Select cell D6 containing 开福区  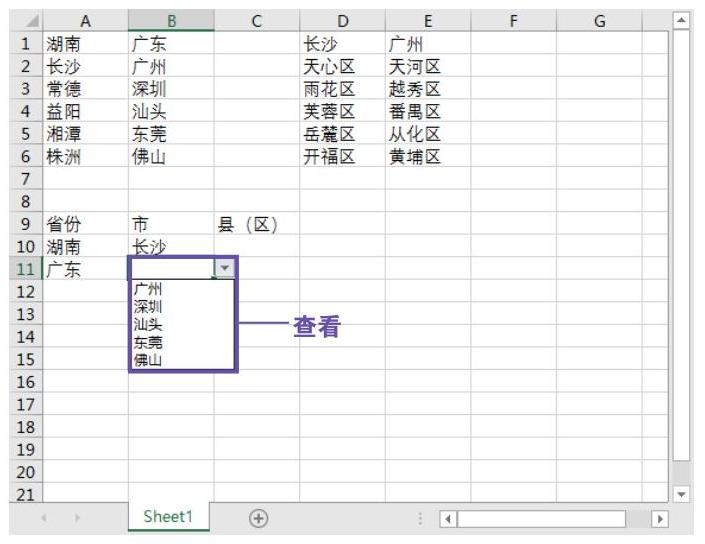click(x=343, y=156)
